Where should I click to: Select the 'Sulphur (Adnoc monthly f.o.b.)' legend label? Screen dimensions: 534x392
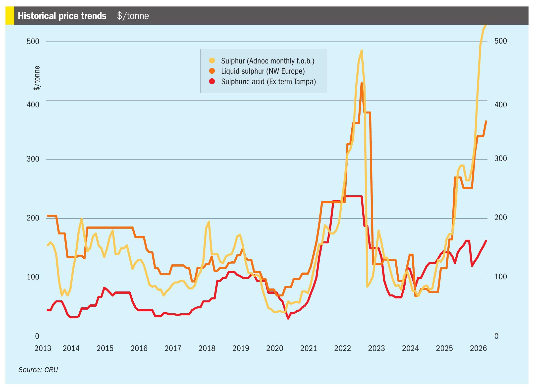(267, 61)
